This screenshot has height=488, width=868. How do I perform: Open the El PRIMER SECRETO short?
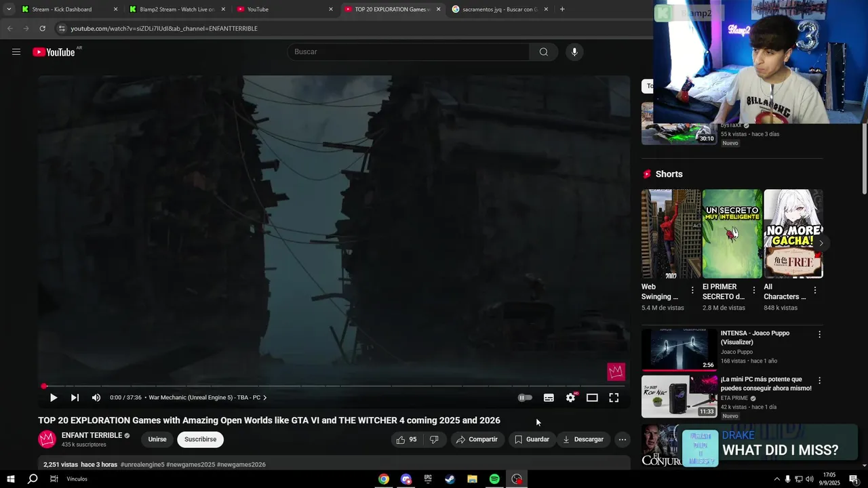click(732, 234)
